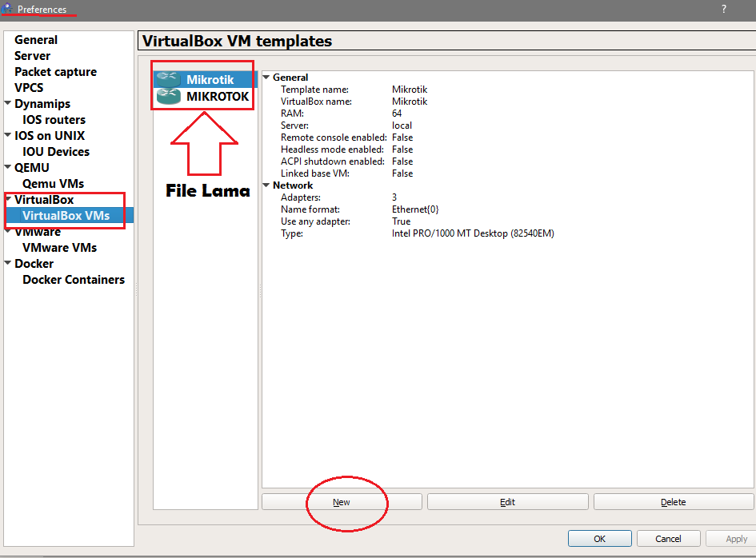Collapse the IOS on UNIX tree arrow
This screenshot has height=558, width=756.
[x=8, y=134]
